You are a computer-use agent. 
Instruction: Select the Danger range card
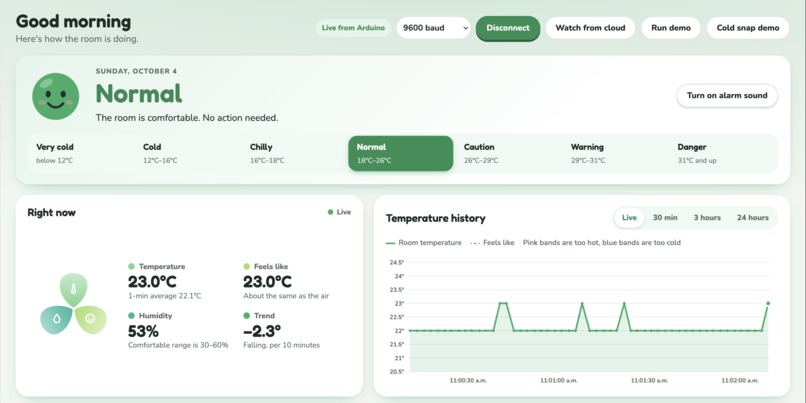coord(722,153)
